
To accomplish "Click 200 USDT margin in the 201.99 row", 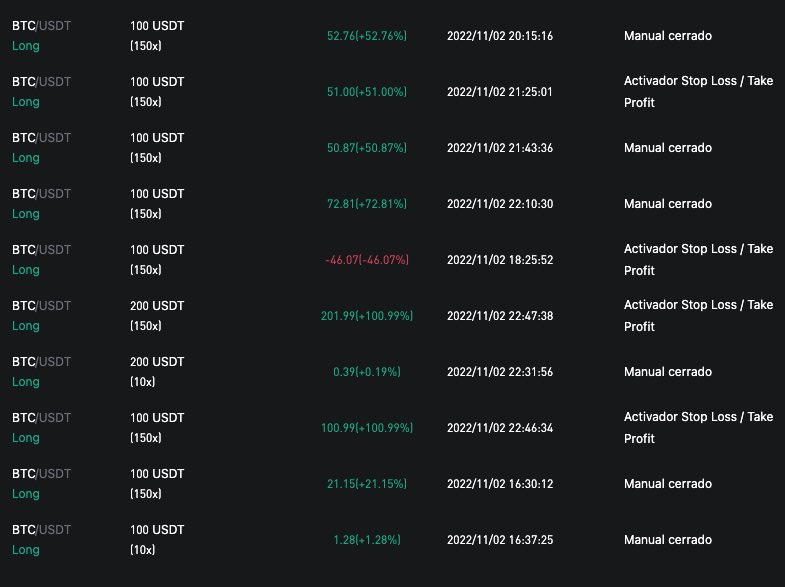I will pos(157,306).
